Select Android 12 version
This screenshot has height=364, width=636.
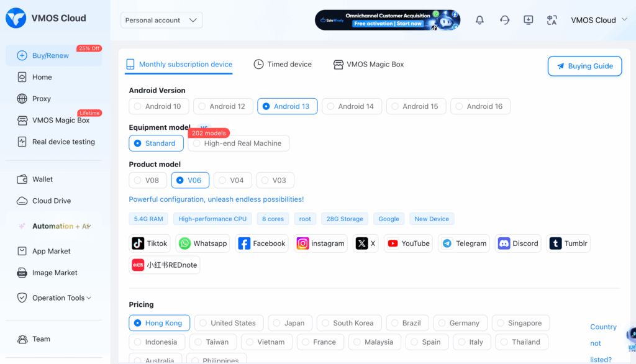[x=223, y=106]
